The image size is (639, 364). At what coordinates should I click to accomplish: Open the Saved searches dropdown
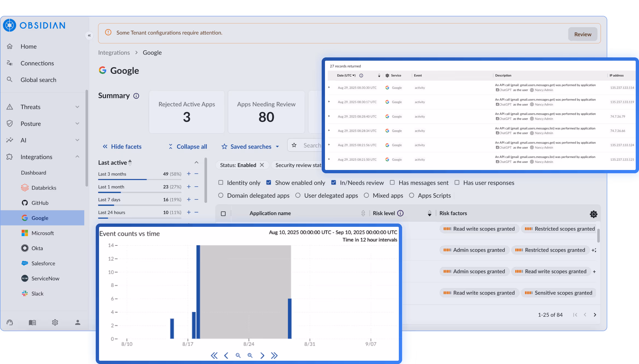tap(250, 146)
